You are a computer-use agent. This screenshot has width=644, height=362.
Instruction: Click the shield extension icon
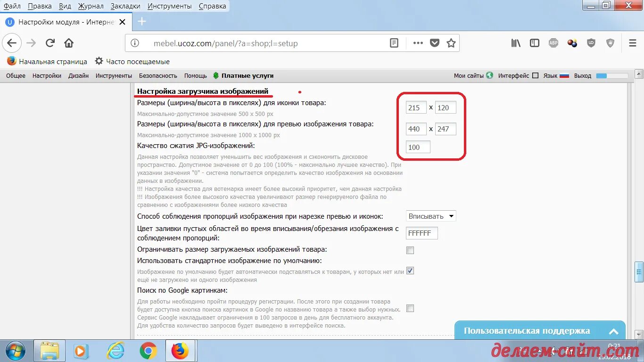(x=611, y=43)
